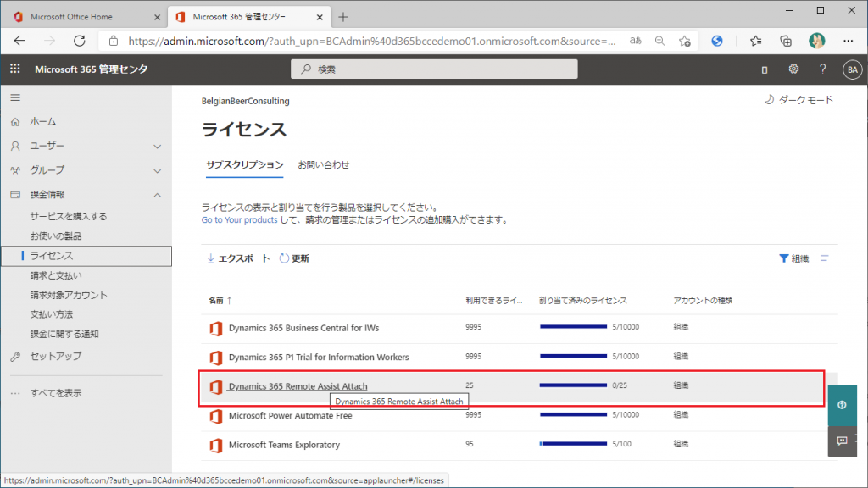Toggle the hamburger navigation menu
Image resolution: width=868 pixels, height=488 pixels.
point(15,98)
